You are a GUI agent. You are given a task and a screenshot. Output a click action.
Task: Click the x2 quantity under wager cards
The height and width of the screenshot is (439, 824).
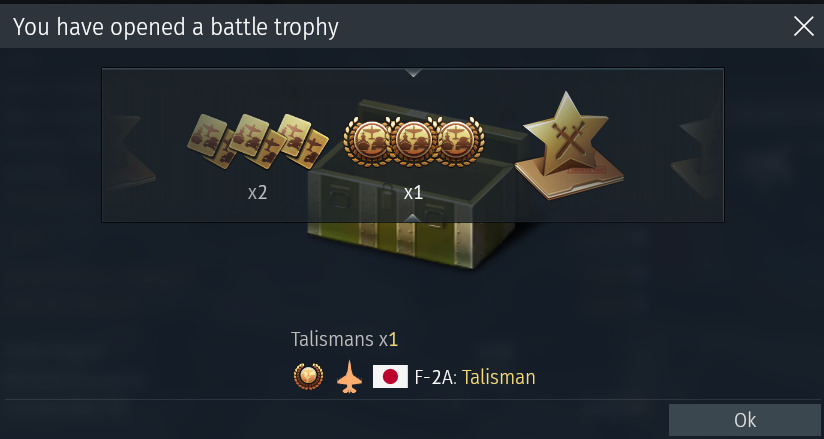coord(258,193)
